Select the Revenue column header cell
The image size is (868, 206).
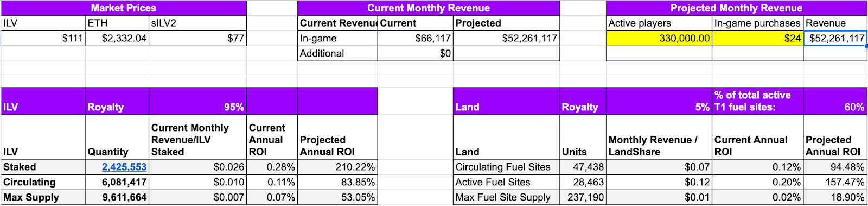point(835,23)
